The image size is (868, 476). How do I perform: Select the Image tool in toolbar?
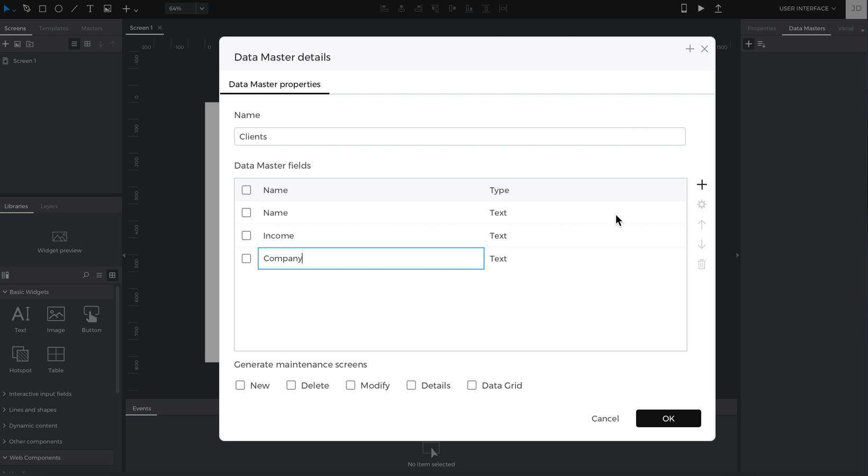[107, 8]
